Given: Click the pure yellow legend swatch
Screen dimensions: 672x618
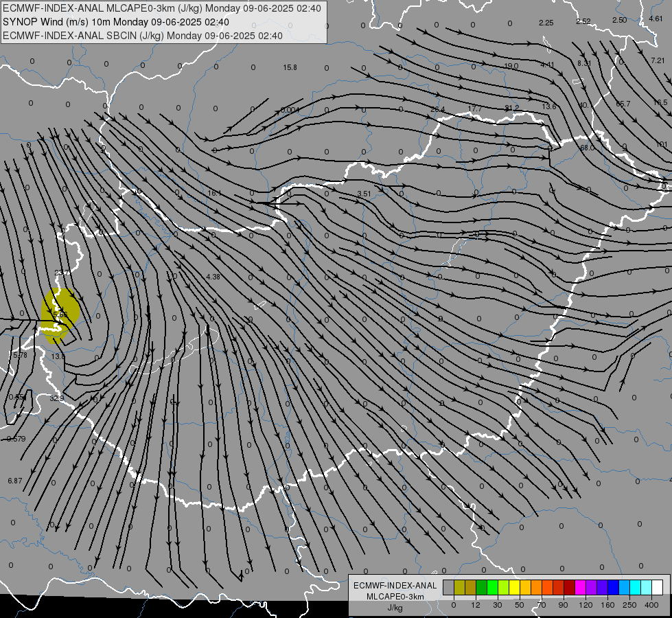Looking at the screenshot, I should (x=515, y=588).
